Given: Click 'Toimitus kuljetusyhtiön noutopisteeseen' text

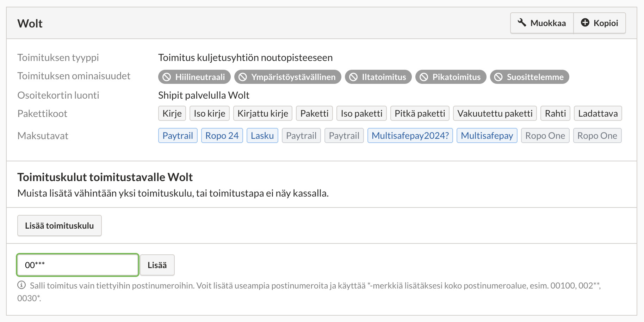Looking at the screenshot, I should point(246,57).
